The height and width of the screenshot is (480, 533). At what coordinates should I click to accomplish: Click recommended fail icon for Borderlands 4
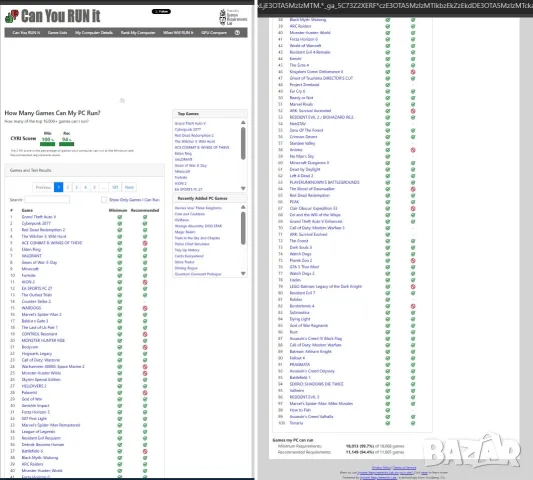click(x=413, y=306)
